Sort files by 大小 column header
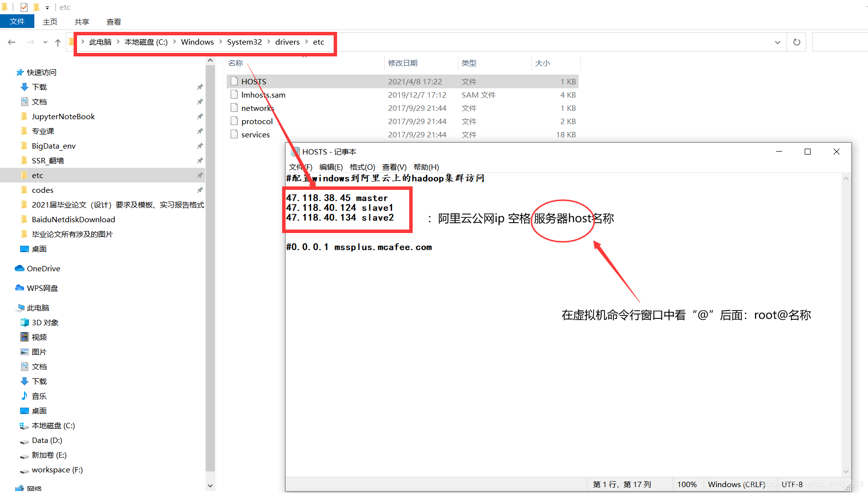Viewport: 868px width, 493px height. [556, 63]
